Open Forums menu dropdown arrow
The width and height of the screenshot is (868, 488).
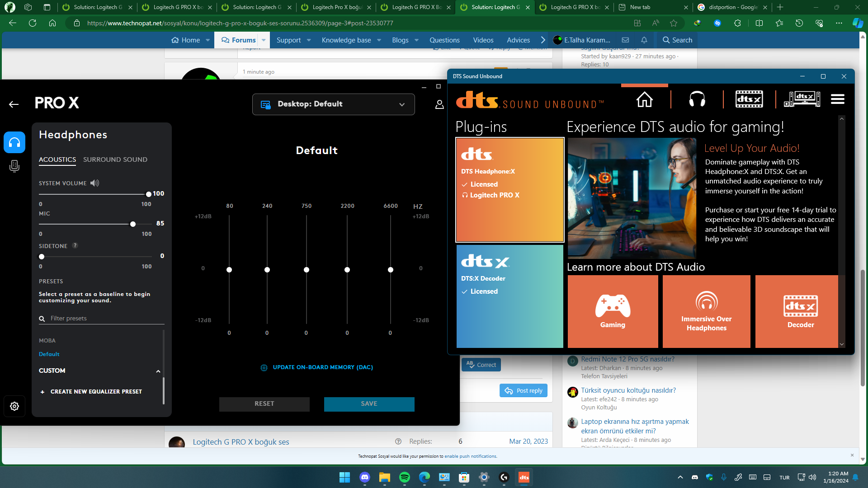click(x=264, y=40)
